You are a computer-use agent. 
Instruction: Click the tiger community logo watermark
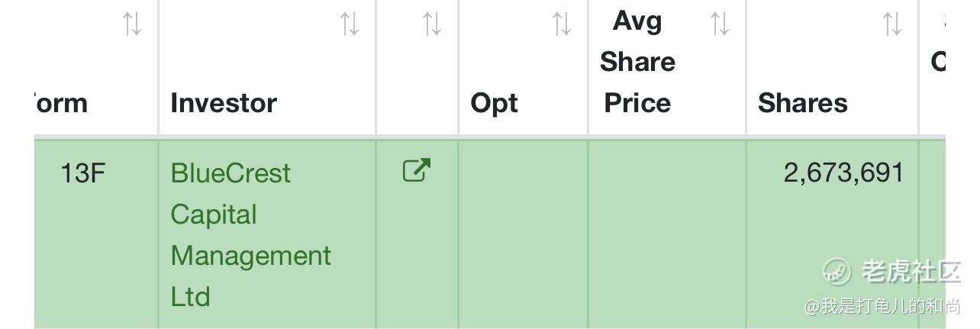pos(837,270)
